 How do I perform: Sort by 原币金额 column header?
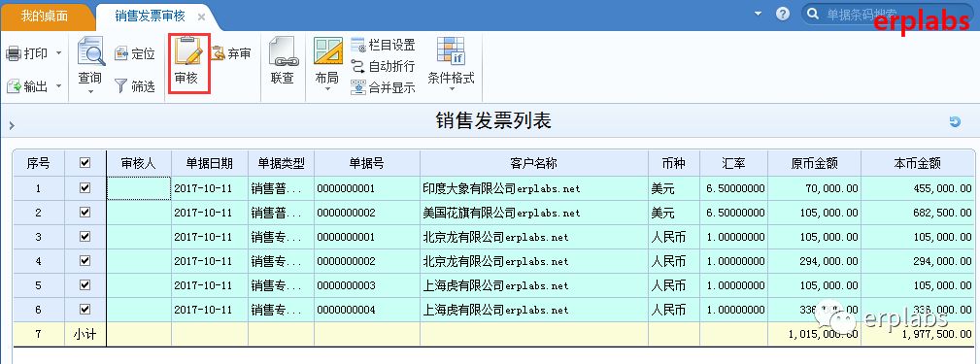(x=814, y=164)
